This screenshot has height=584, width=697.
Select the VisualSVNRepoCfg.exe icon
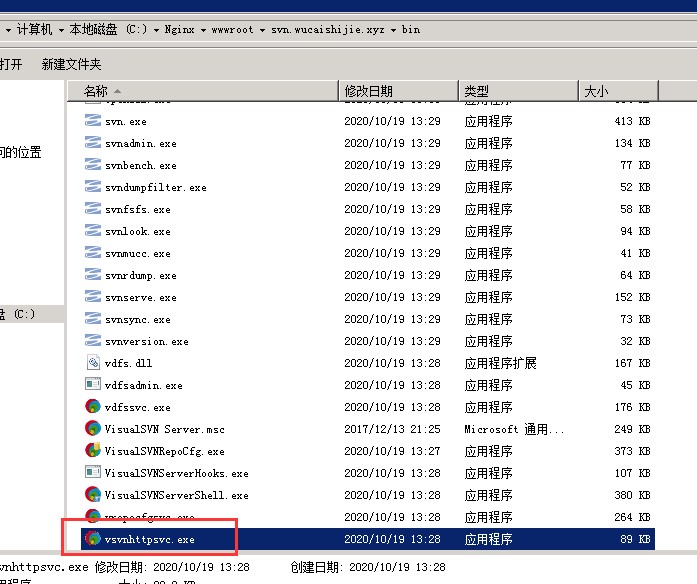[93, 451]
